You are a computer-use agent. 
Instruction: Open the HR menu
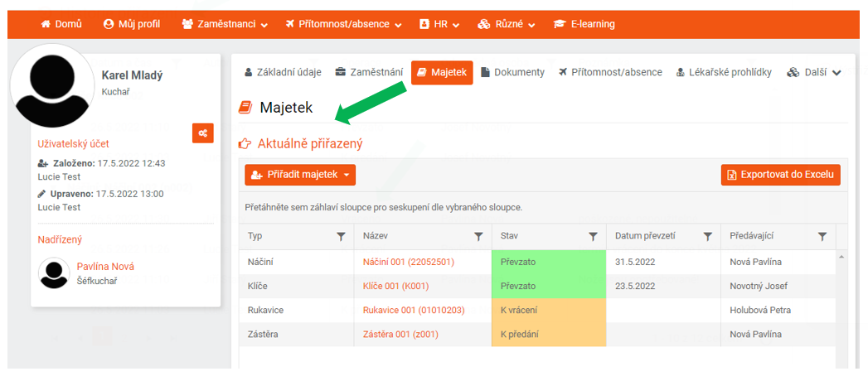pyautogui.click(x=440, y=24)
